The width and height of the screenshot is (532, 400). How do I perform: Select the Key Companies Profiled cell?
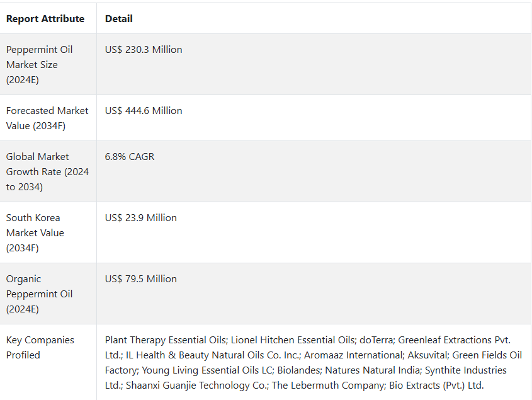40,347
